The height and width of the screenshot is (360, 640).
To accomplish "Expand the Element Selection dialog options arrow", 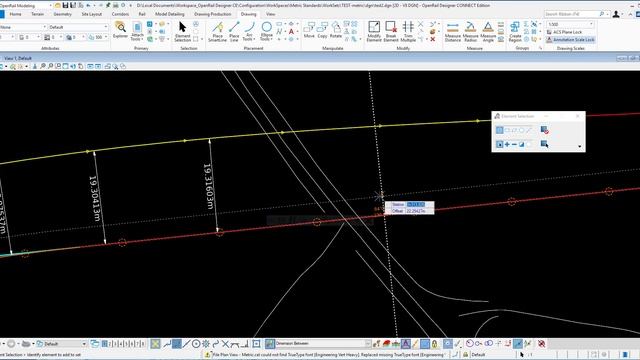I will pos(580,146).
